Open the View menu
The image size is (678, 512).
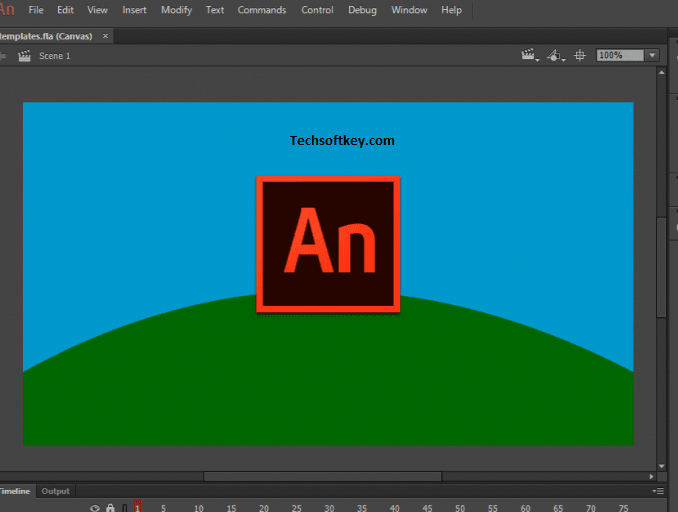97,10
